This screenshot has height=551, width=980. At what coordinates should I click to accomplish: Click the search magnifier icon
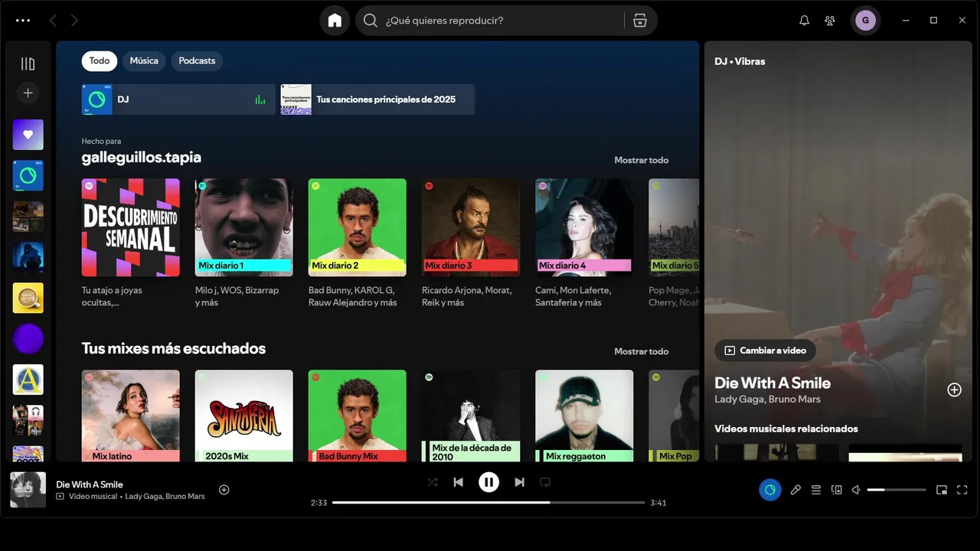tap(371, 21)
